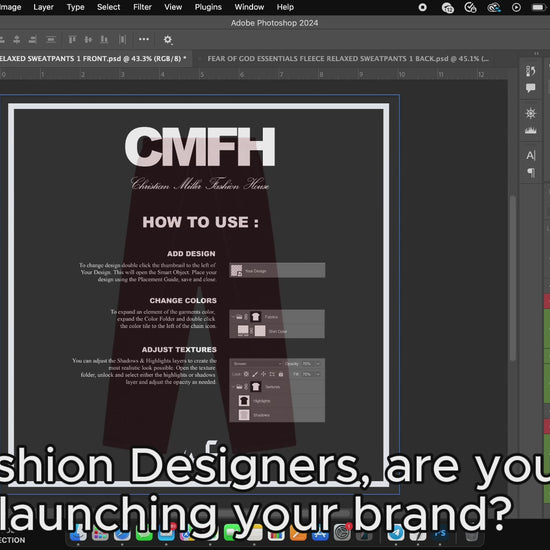Viewport: 550px width, 550px height.
Task: Open the sun-shaped Adjustments panel icon
Action: pyautogui.click(x=530, y=113)
